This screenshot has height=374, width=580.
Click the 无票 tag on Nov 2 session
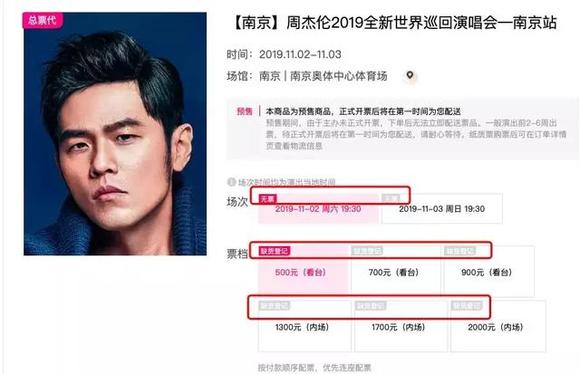point(267,199)
